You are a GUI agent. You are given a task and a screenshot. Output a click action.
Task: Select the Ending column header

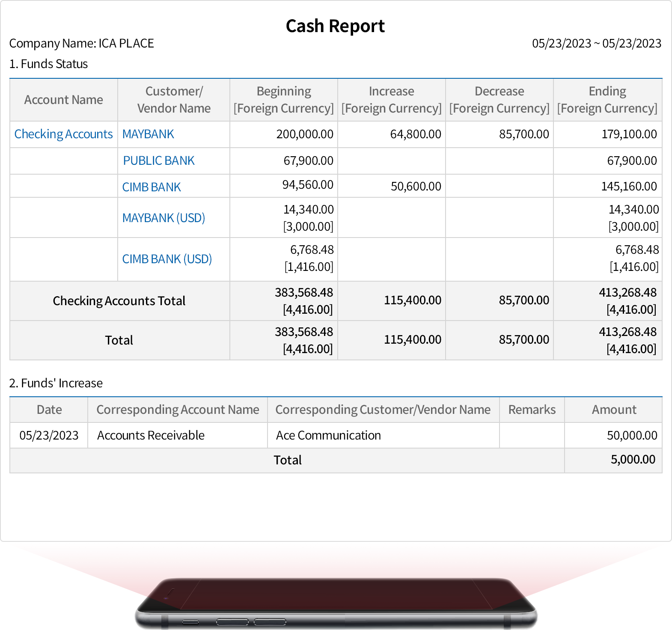coord(607,100)
